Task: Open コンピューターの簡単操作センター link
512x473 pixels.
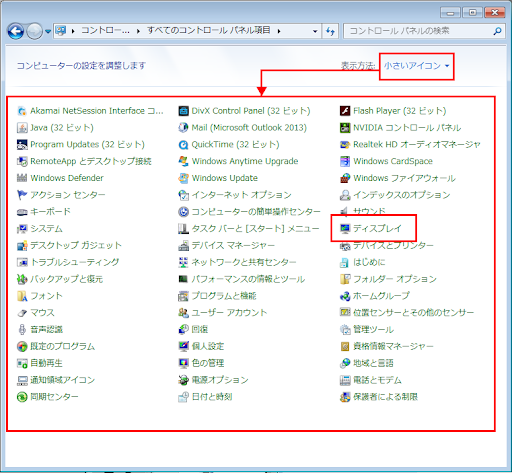Action: (x=256, y=212)
